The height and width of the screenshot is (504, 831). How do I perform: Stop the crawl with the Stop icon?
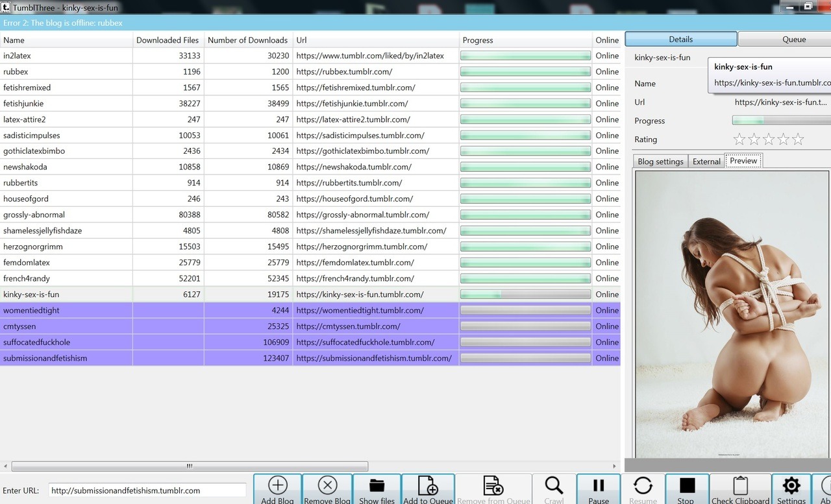[686, 486]
